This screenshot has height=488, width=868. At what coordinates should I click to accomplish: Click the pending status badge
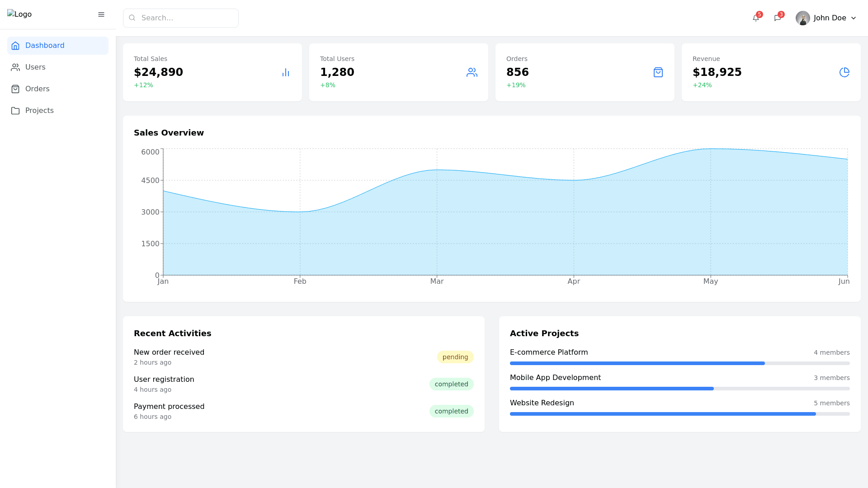tap(455, 357)
